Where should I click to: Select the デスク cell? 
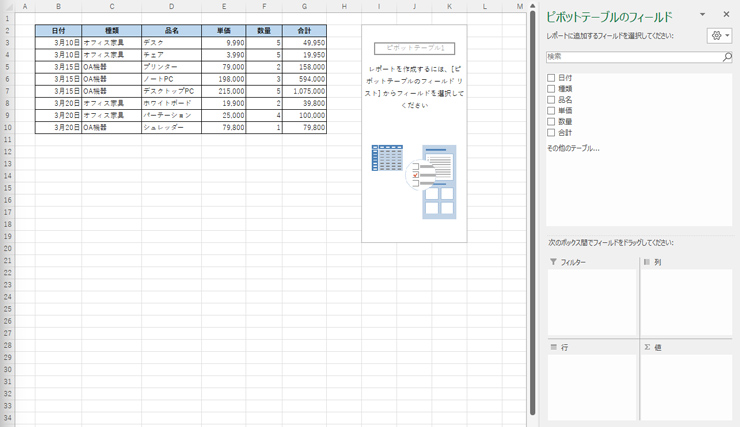click(x=171, y=43)
